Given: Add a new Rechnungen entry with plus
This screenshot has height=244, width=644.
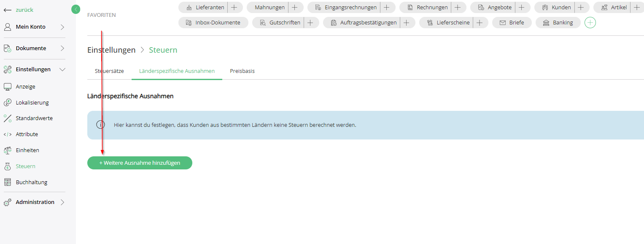Looking at the screenshot, I should pyautogui.click(x=458, y=7).
